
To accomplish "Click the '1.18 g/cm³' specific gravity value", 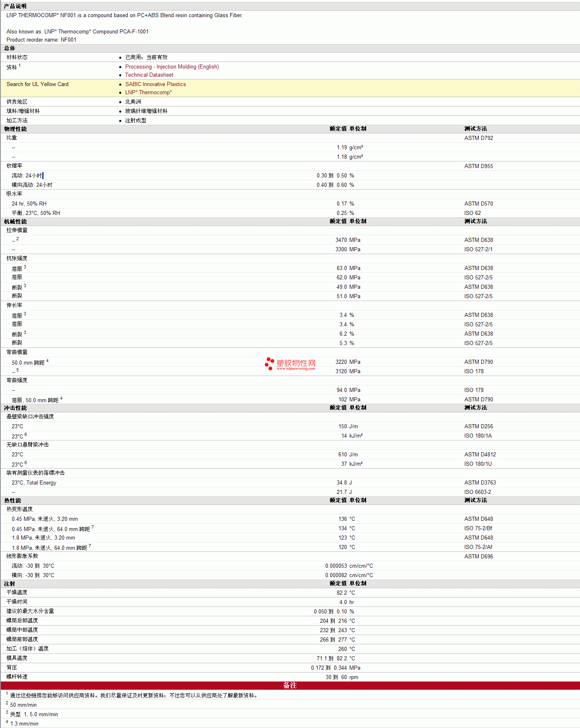I will pos(350,157).
